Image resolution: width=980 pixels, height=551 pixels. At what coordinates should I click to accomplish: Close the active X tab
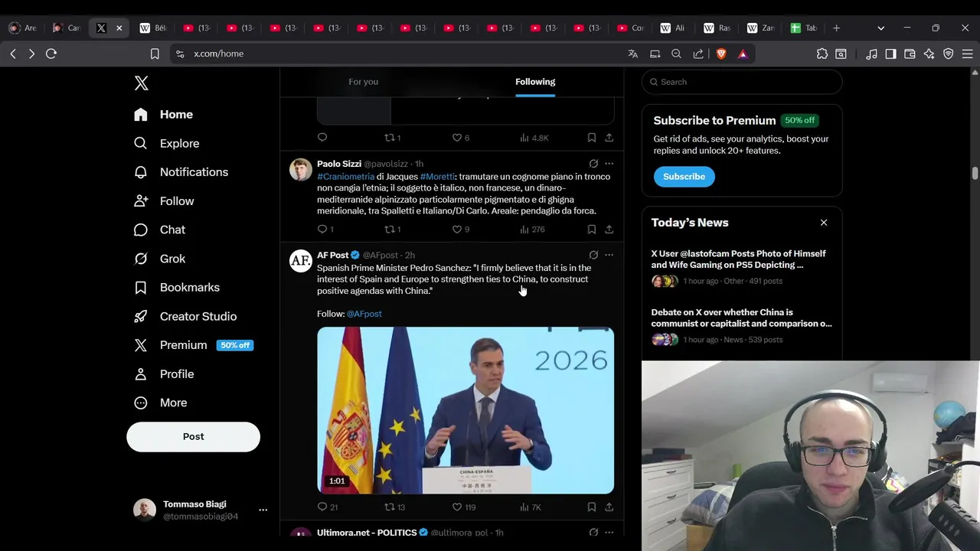click(x=119, y=28)
